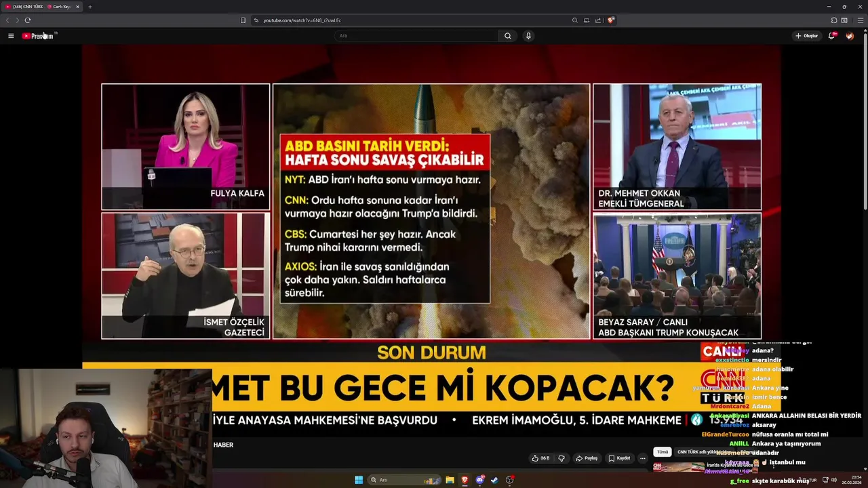The height and width of the screenshot is (488, 868).
Task: Navigate back with the browser back arrow
Action: coord(7,20)
